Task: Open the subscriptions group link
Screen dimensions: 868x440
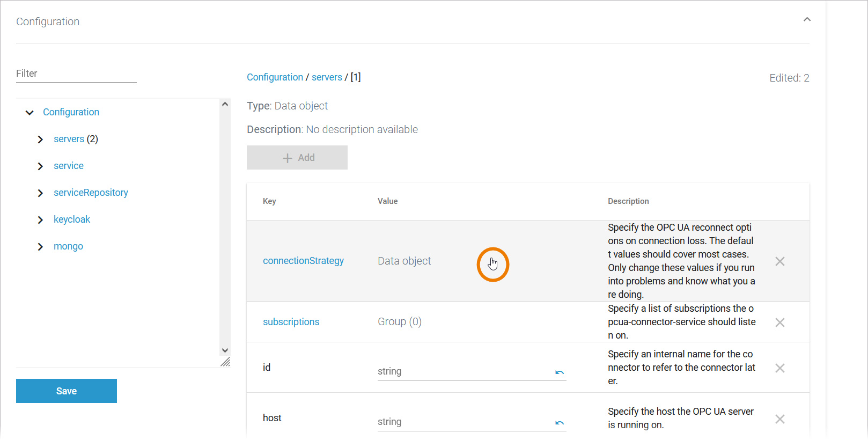Action: click(x=291, y=322)
